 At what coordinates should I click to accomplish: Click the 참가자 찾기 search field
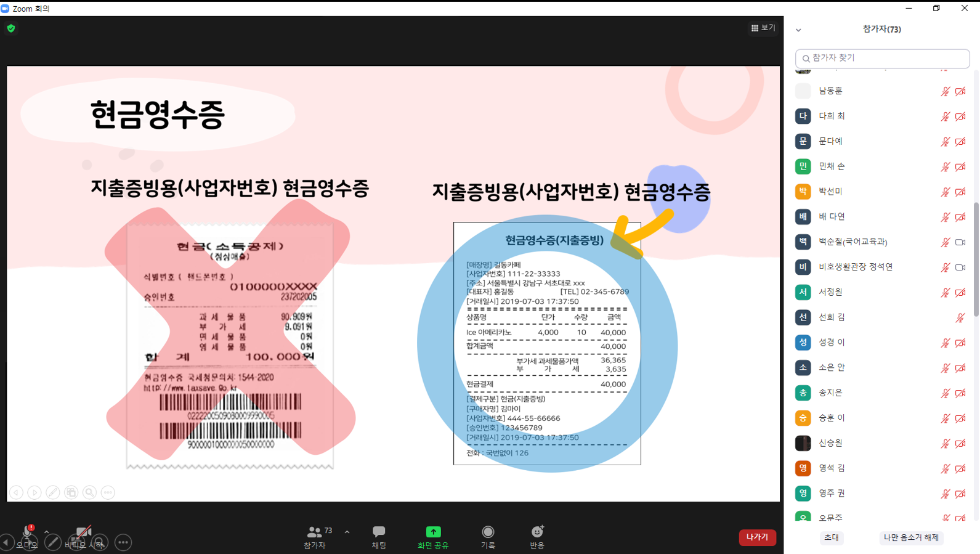click(882, 58)
